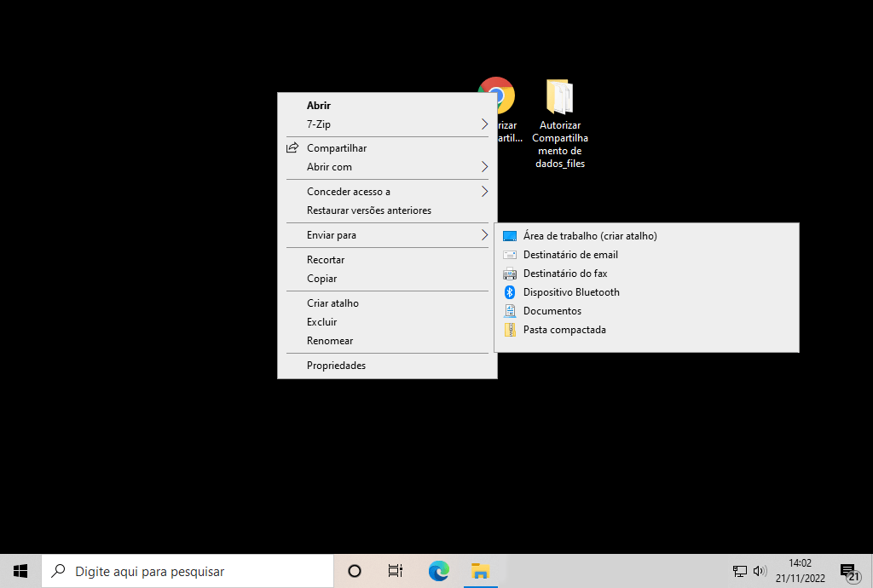The width and height of the screenshot is (873, 588).
Task: Open Task View on the taskbar
Action: (395, 571)
